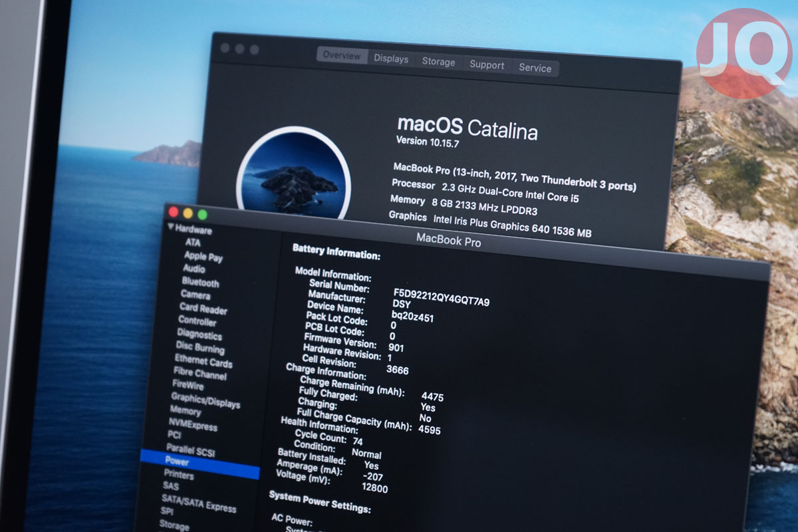
Task: Select Printers in the sidebar
Action: pyautogui.click(x=179, y=475)
